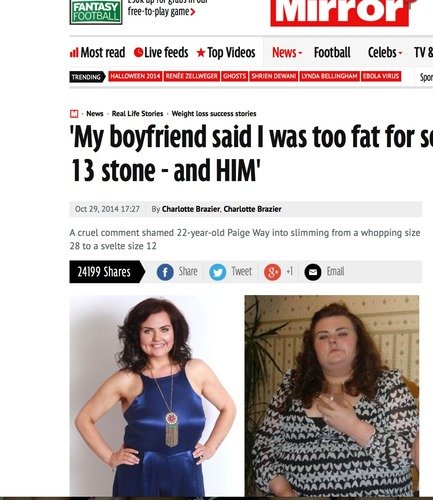Open Weight loss success stories breadcrumb
This screenshot has width=433, height=500.
214,114
